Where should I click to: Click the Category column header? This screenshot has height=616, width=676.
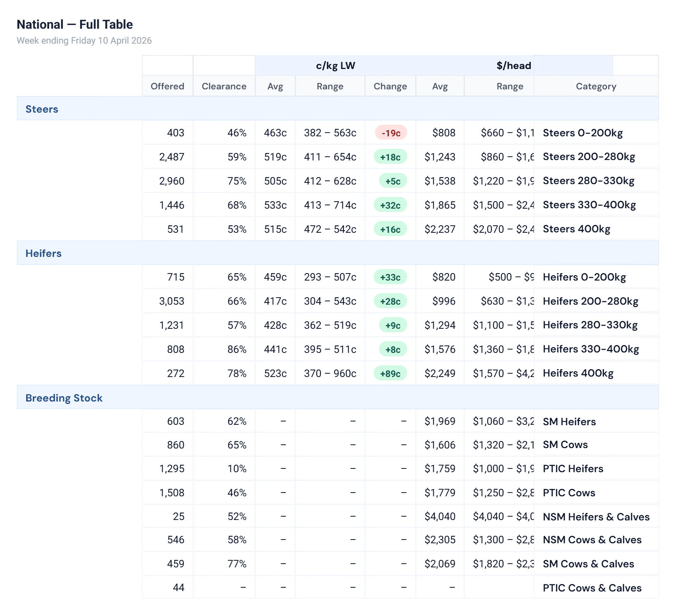pos(596,86)
